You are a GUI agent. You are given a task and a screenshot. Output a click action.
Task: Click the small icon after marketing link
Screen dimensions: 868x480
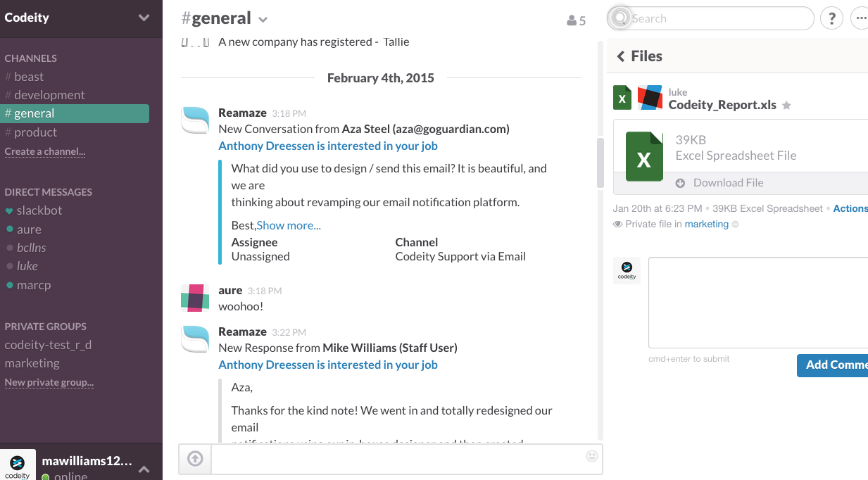[x=736, y=225]
